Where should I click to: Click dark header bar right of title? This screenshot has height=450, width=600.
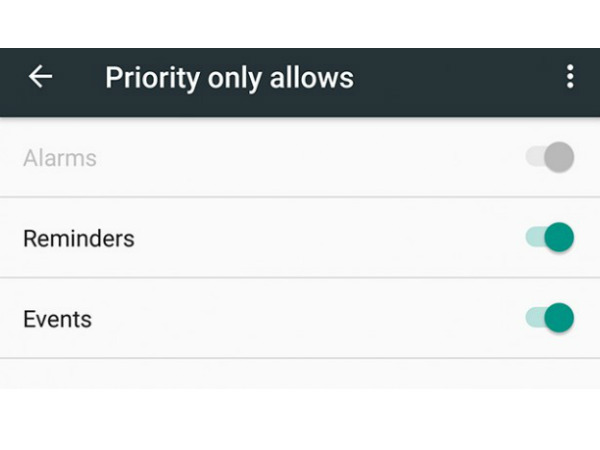coord(450,77)
